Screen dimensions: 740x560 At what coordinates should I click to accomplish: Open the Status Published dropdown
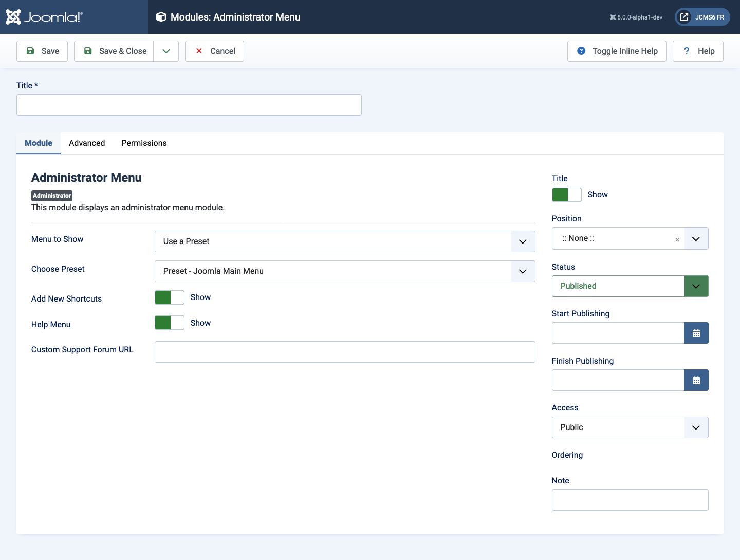click(630, 286)
